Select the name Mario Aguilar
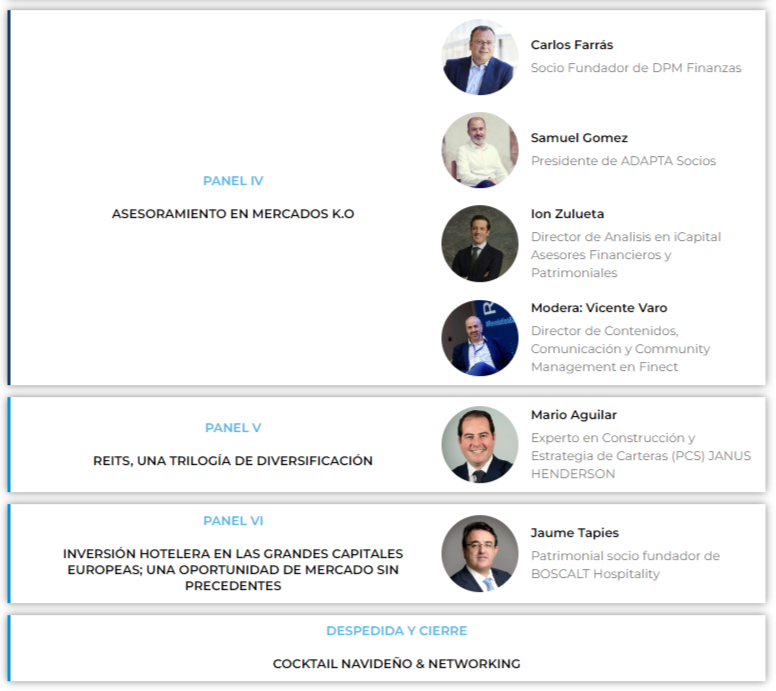This screenshot has width=776, height=691. (574, 415)
